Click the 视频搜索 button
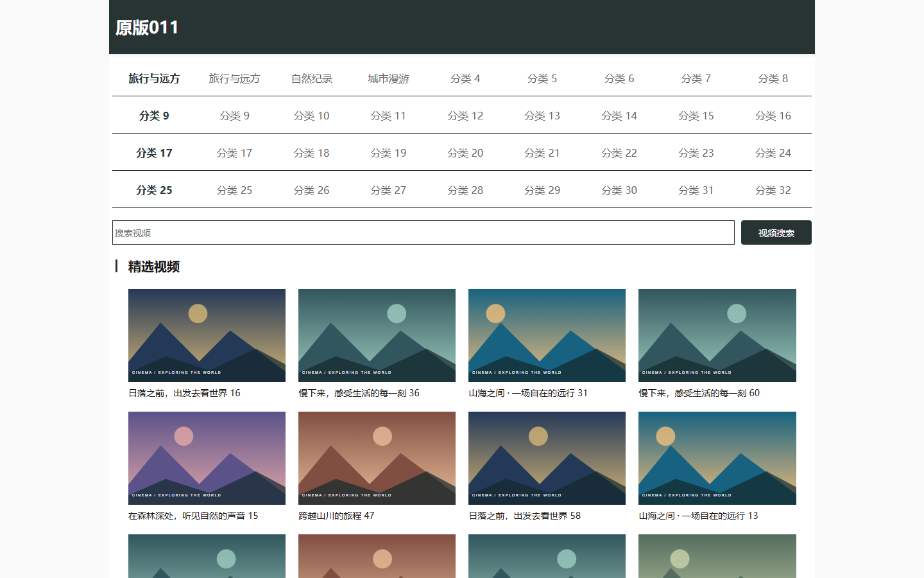 [x=776, y=232]
